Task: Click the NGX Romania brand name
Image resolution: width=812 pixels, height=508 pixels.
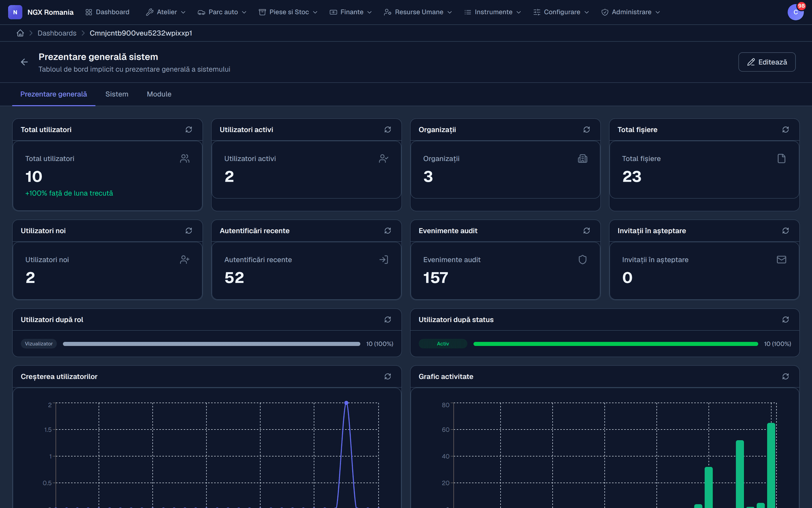Action: 50,12
